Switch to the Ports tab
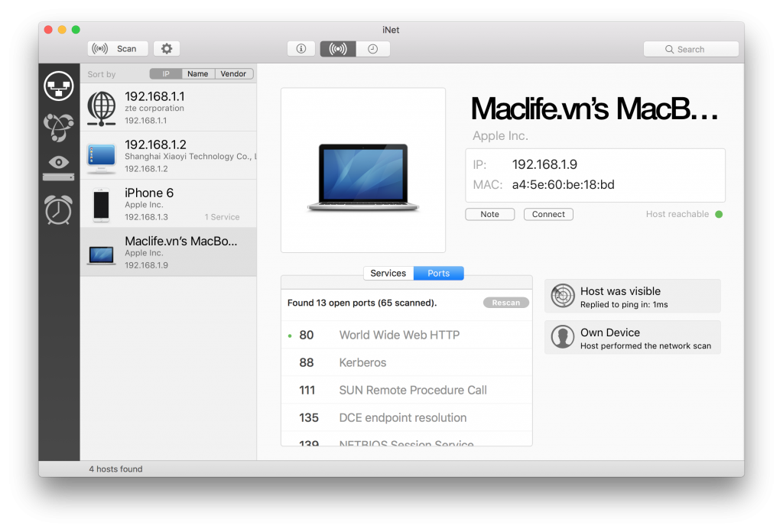The image size is (783, 532). point(438,273)
